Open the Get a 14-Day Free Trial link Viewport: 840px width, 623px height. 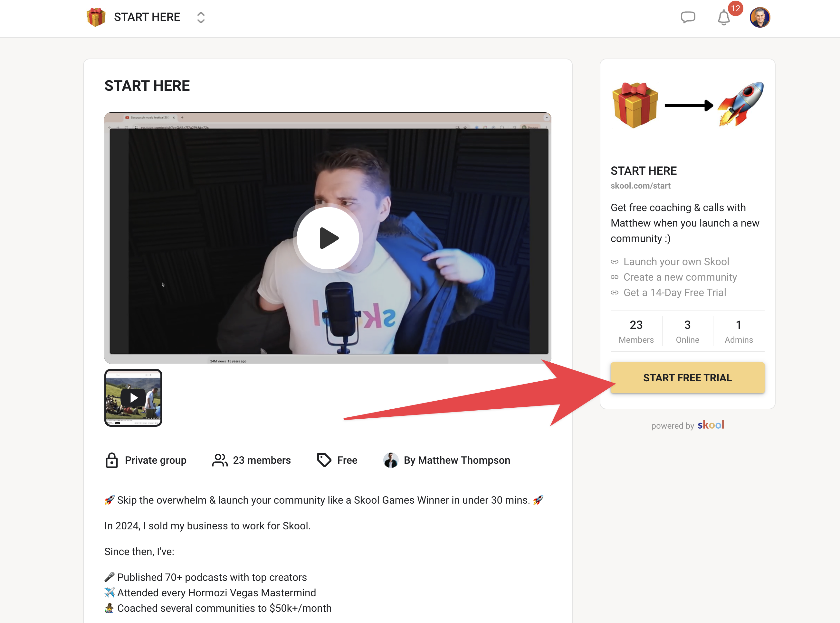pyautogui.click(x=674, y=293)
